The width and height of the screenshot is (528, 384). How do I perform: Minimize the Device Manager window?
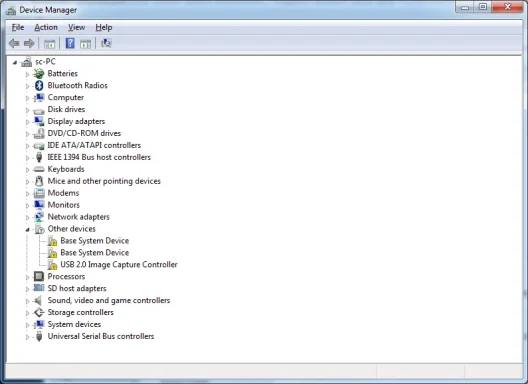(x=465, y=7)
